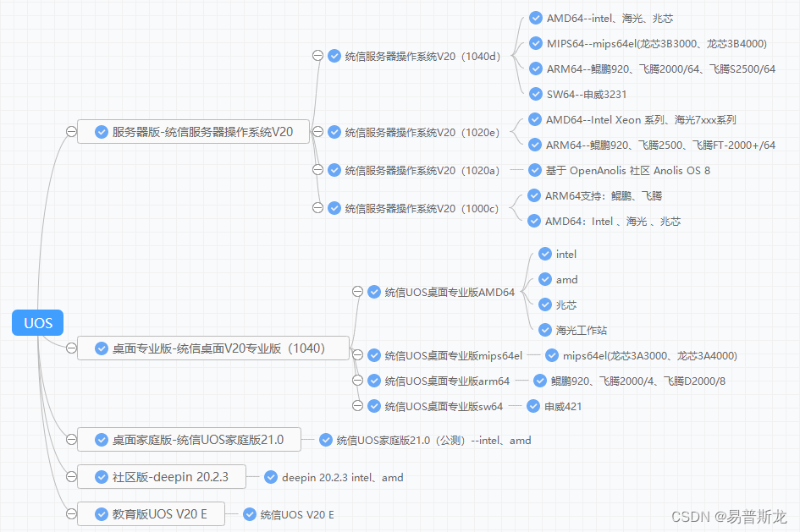The image size is (800, 532).
Task: Click check icon beside ARM64支持:鲲鹏、飞腾
Action: 534,195
